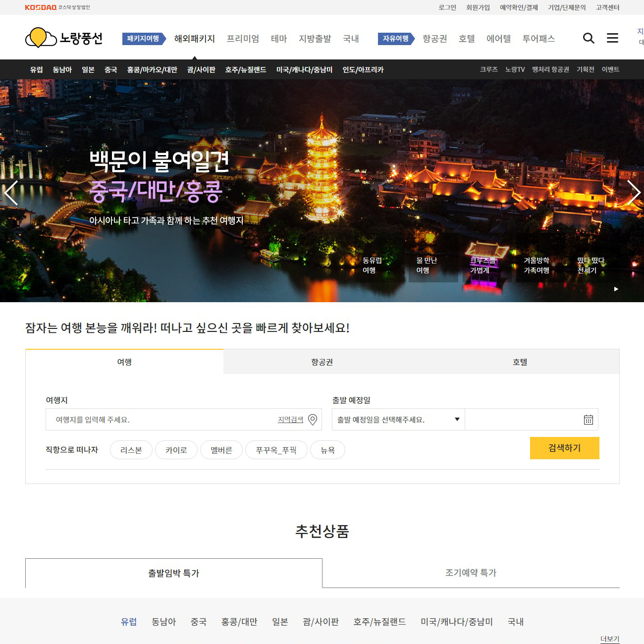Select the 조기예약 특가 tab

pos(471,573)
